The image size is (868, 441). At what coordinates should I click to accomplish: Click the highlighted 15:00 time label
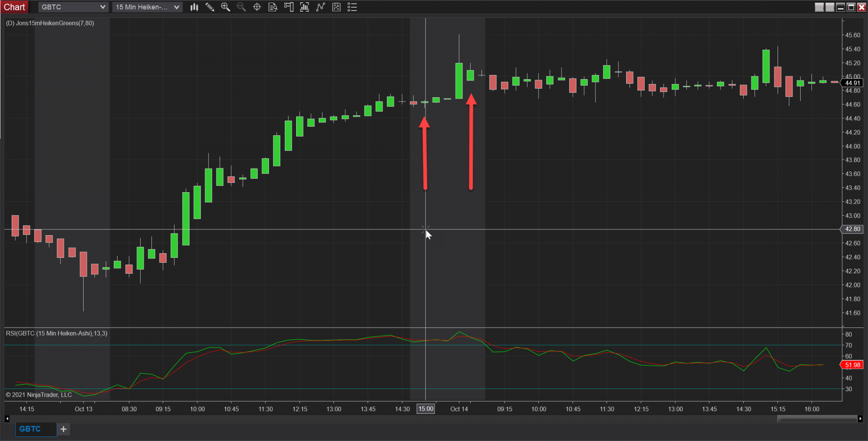click(426, 409)
